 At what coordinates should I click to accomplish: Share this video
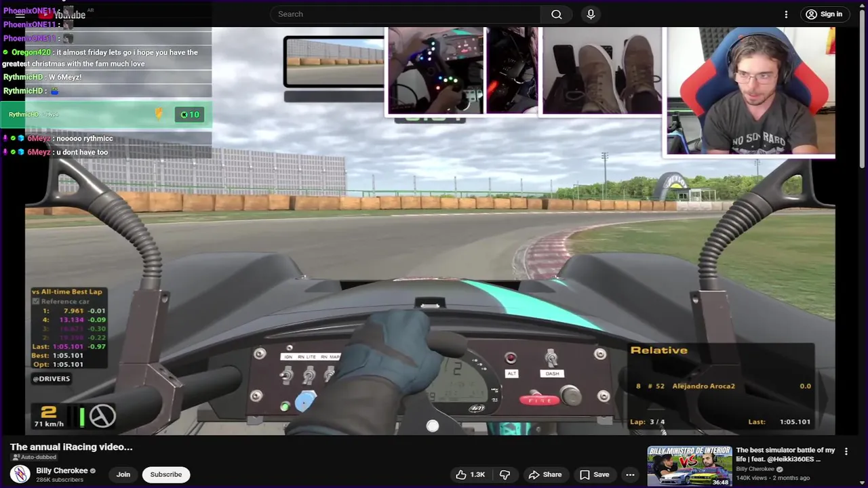(x=545, y=474)
